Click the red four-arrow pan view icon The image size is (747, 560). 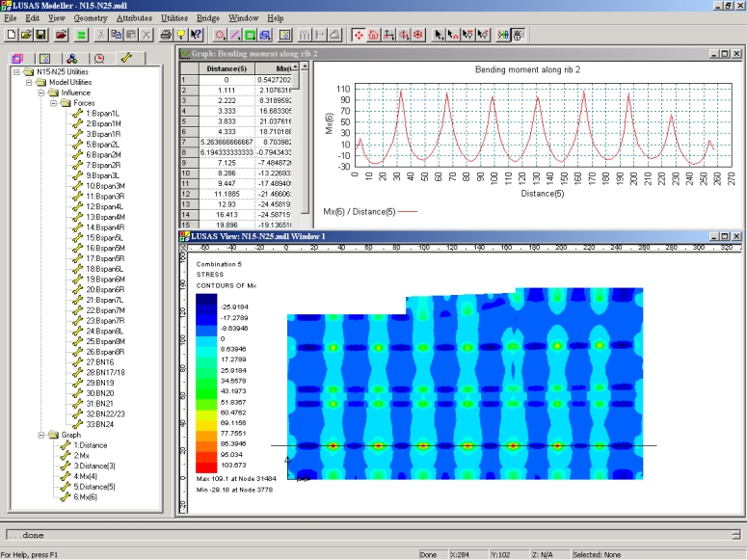click(359, 35)
